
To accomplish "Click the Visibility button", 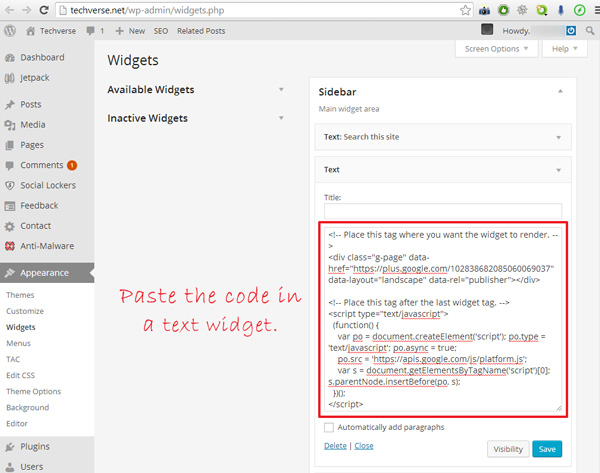I will click(508, 449).
